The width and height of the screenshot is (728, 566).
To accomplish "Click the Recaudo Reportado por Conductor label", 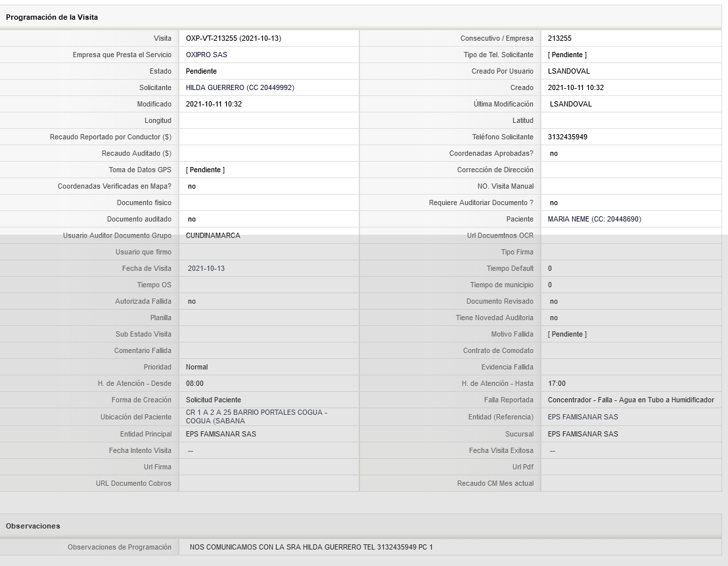I will 110,137.
